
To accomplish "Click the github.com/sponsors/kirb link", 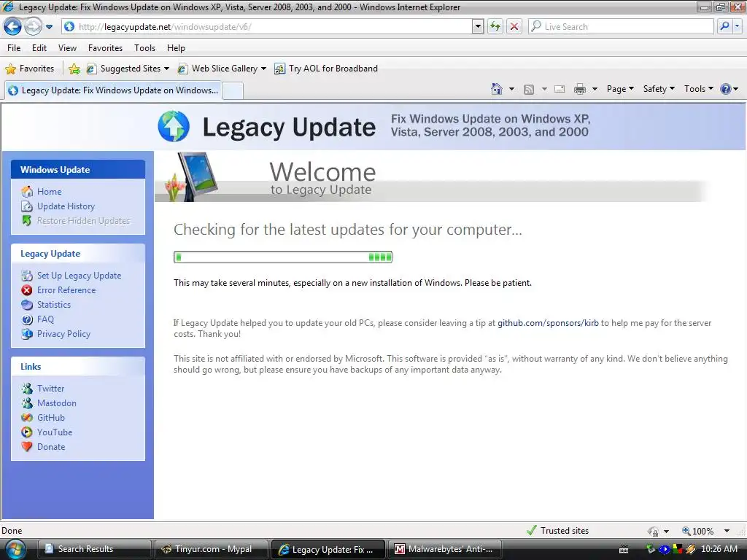I will (x=548, y=323).
